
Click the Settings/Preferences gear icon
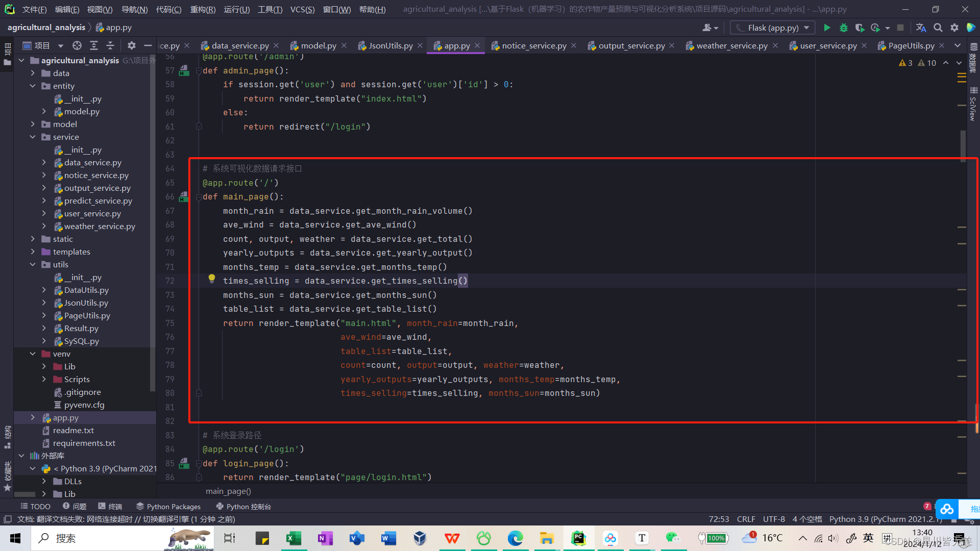pos(954,28)
